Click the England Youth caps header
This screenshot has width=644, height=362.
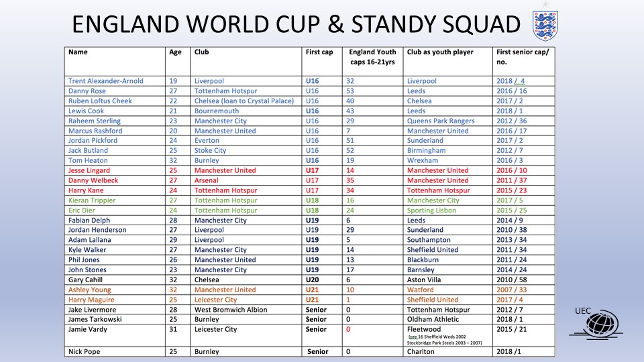click(373, 57)
